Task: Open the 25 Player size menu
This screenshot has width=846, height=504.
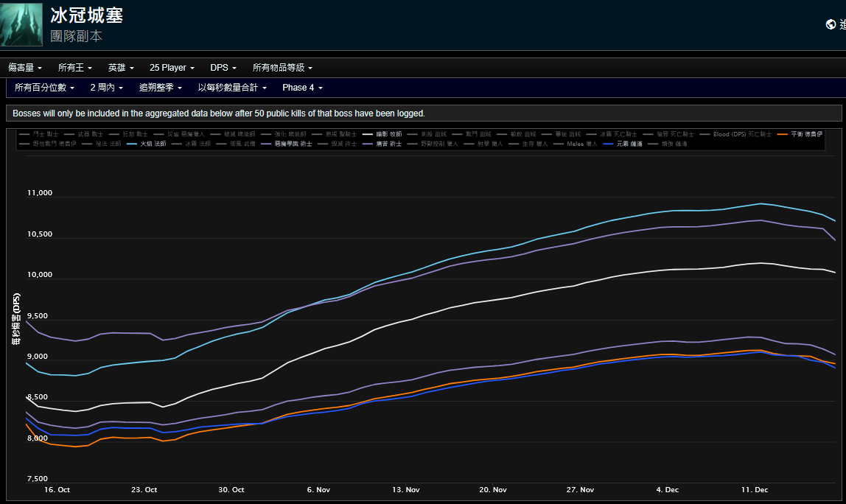Action: (x=172, y=68)
